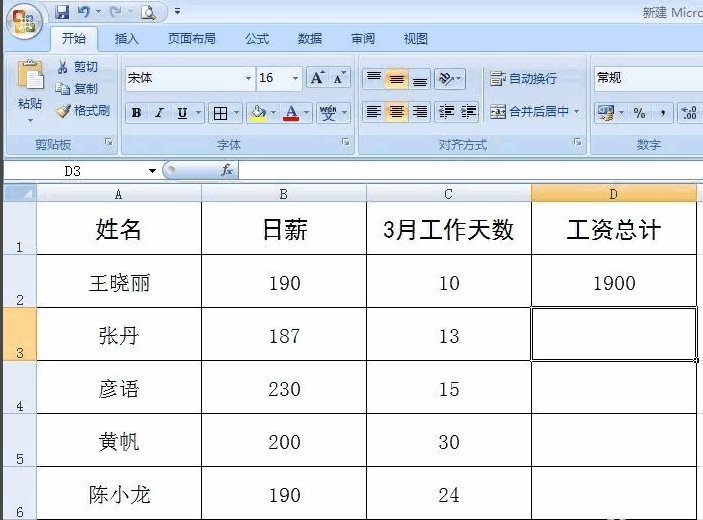Viewport: 703px width, 520px height.
Task: Click 合并后居中 merge and center
Action: point(529,112)
